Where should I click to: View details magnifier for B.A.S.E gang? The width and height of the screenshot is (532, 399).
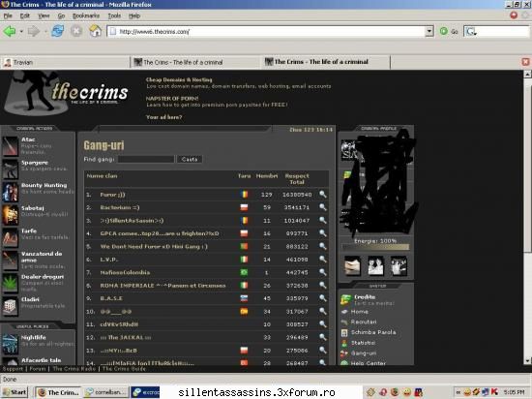(323, 298)
